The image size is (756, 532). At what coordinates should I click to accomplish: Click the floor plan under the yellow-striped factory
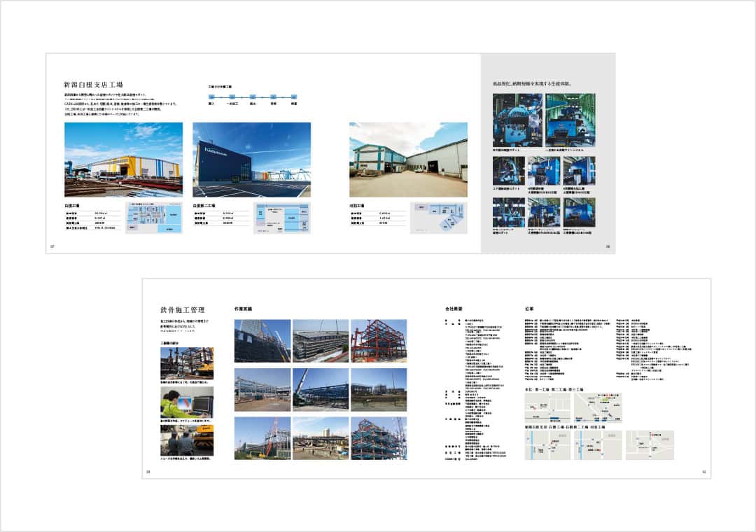pos(154,218)
